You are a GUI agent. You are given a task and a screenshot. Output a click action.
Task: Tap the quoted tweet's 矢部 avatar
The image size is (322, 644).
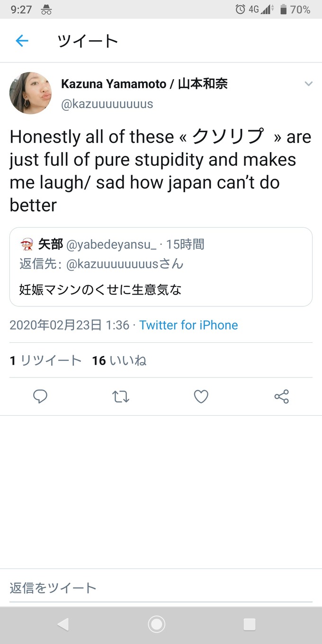(26, 244)
